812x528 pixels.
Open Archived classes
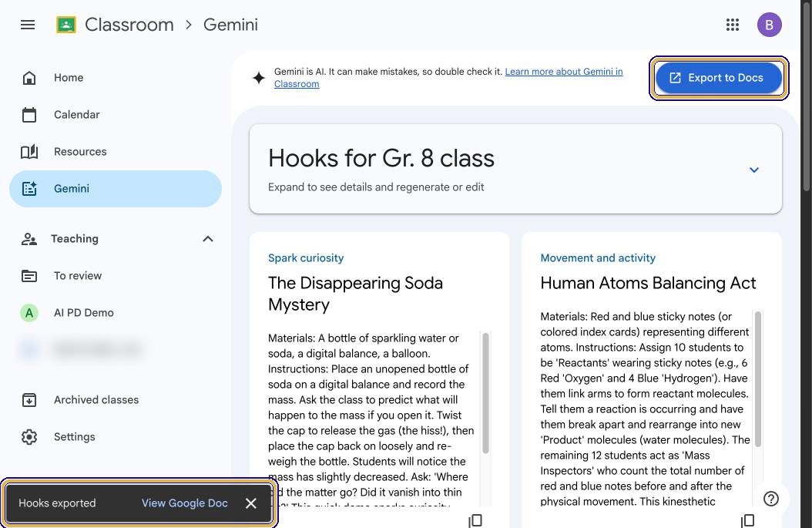click(x=116, y=400)
